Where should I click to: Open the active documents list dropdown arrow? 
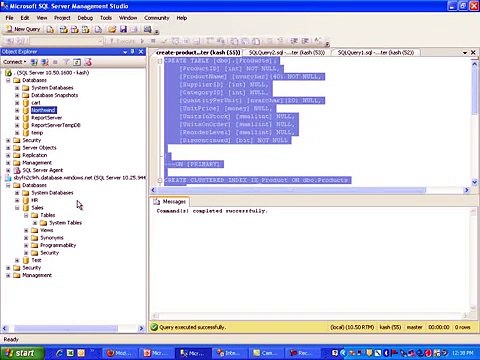pyautogui.click(x=465, y=53)
